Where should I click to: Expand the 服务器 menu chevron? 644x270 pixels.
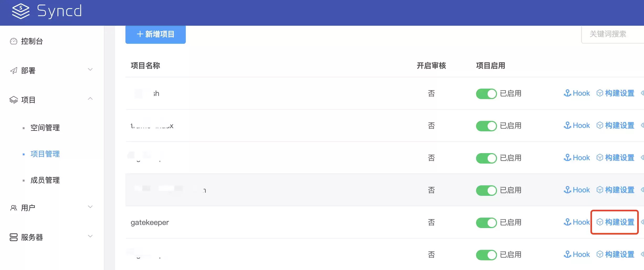click(90, 236)
